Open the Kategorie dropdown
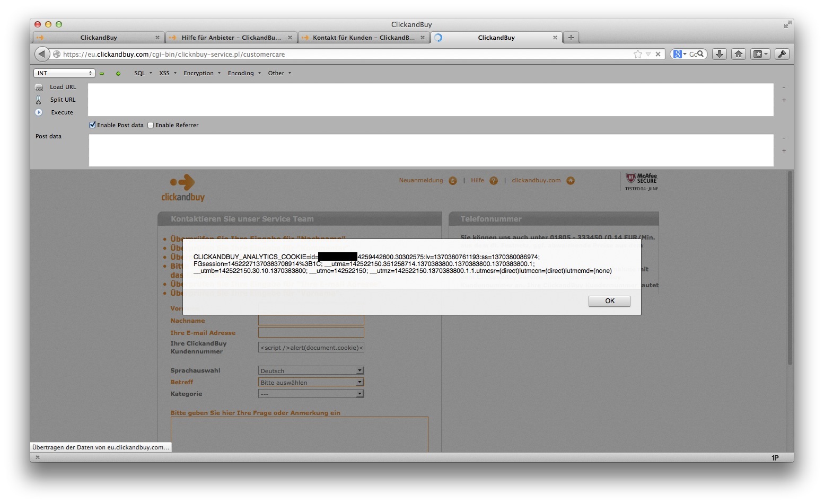The height and width of the screenshot is (504, 824). tap(311, 394)
